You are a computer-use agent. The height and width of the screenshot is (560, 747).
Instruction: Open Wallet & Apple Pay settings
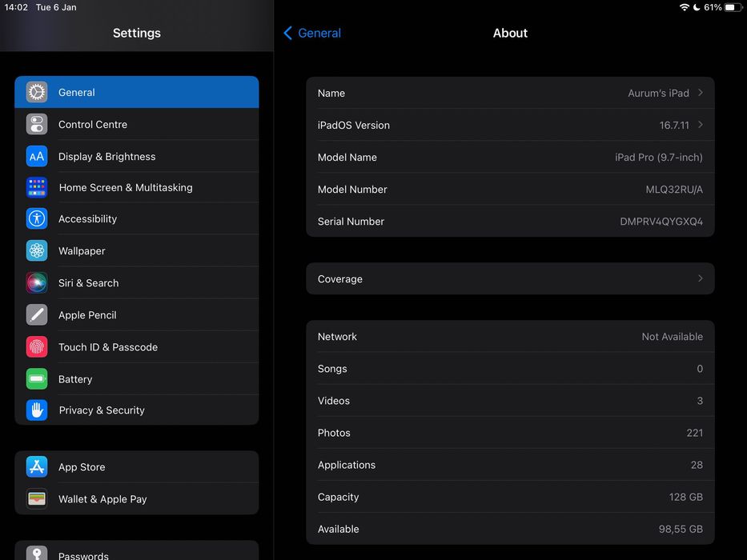(137, 498)
